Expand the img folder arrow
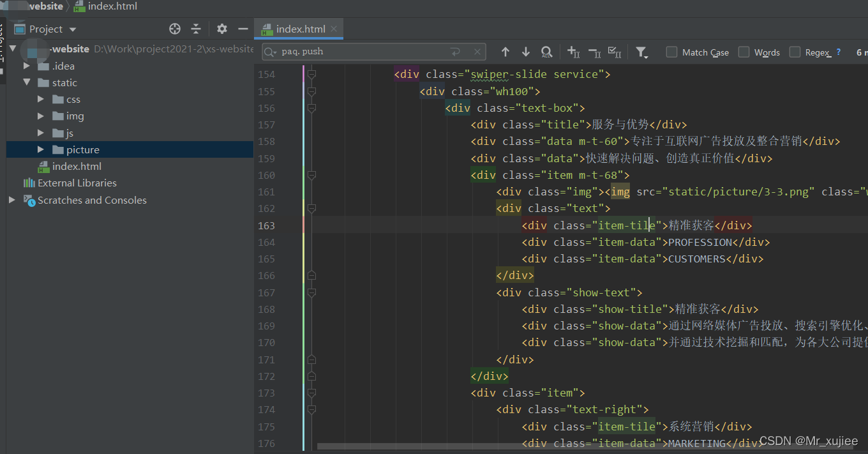868x454 pixels. (x=41, y=116)
